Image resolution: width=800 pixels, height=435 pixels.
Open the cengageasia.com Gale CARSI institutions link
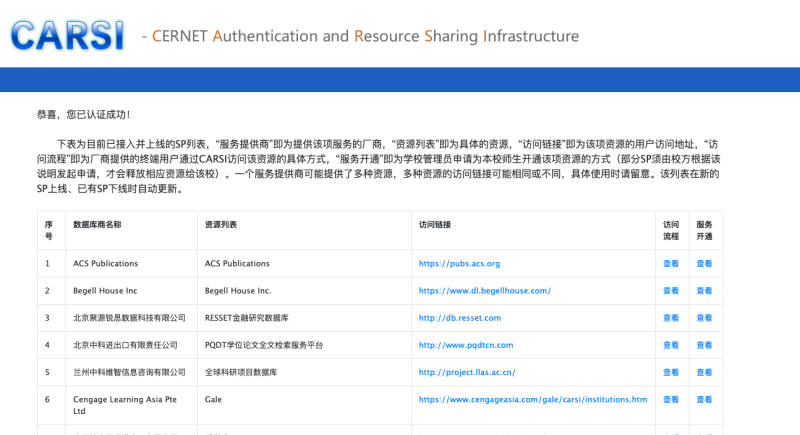click(x=533, y=399)
